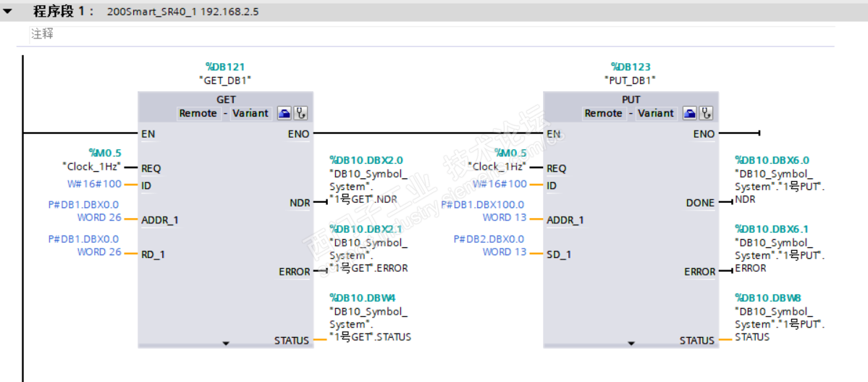Select %M0.5 address above GET REQ
Viewport: 868px width, 382px height.
tap(105, 152)
